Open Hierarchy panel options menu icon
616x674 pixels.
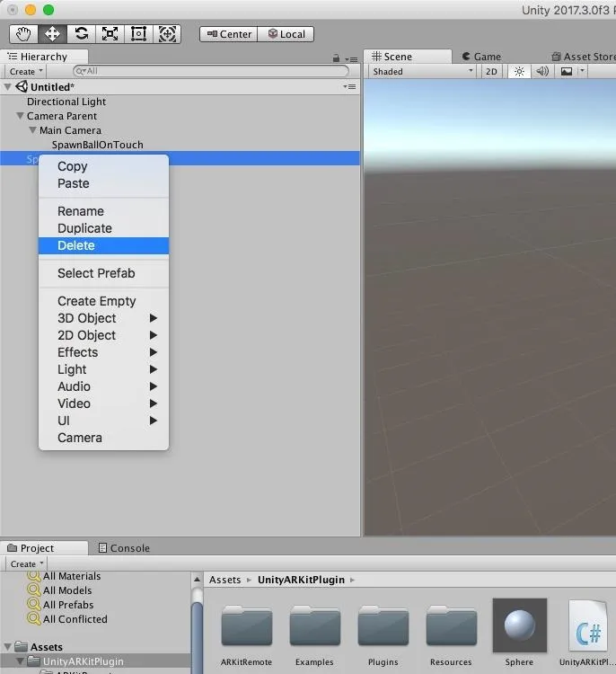tap(351, 59)
